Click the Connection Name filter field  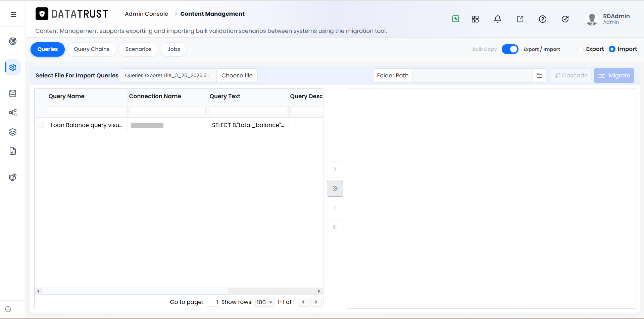[x=167, y=111]
